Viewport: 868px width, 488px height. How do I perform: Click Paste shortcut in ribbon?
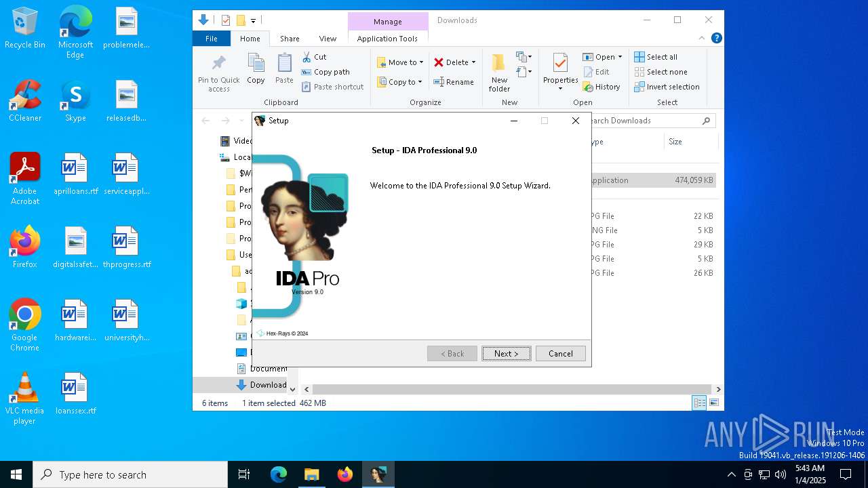(x=332, y=87)
